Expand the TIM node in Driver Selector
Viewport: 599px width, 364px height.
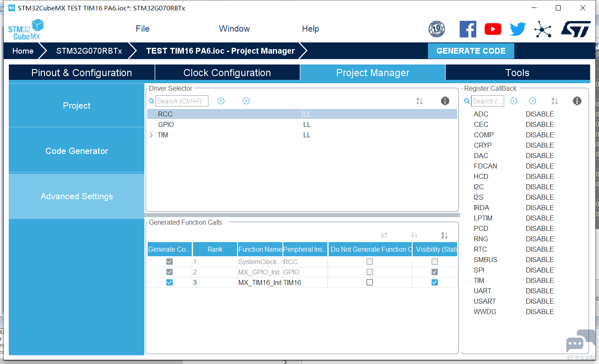click(x=151, y=135)
